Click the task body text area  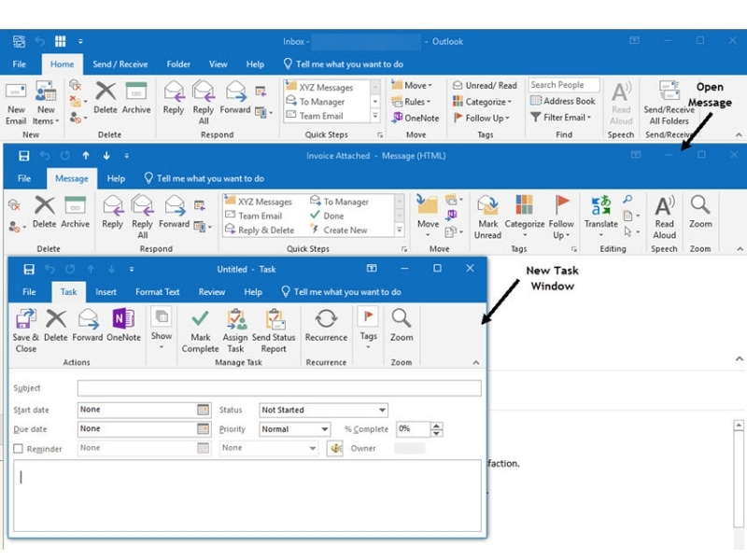pos(247,496)
